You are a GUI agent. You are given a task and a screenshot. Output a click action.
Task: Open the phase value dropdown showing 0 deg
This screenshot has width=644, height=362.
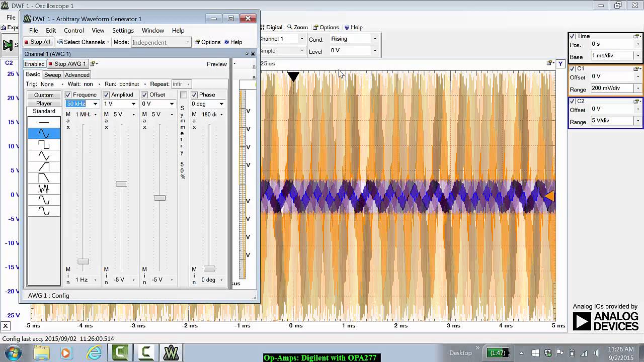pyautogui.click(x=221, y=104)
